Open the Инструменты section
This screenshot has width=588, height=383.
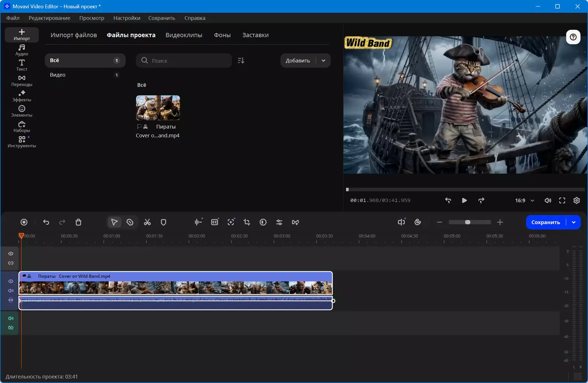pos(22,142)
